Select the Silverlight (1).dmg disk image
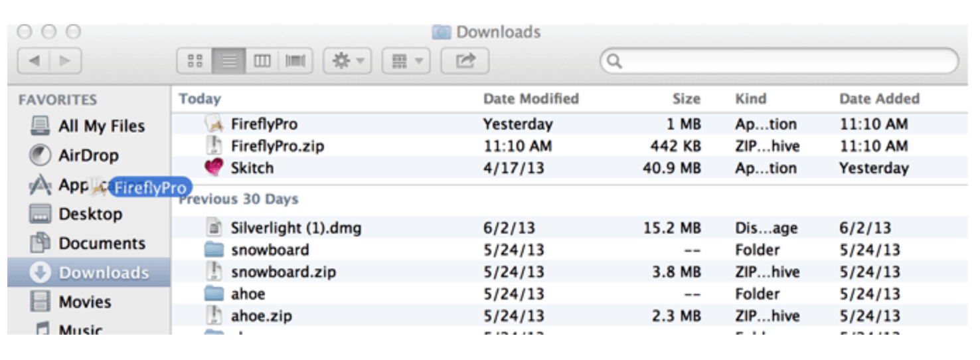Screen dimensions: 980x360 coord(295,228)
